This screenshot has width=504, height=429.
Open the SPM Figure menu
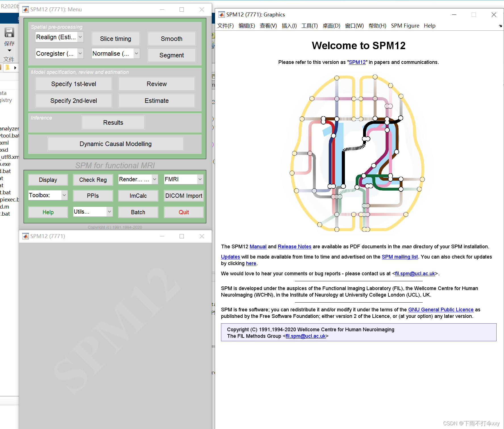pos(405,26)
